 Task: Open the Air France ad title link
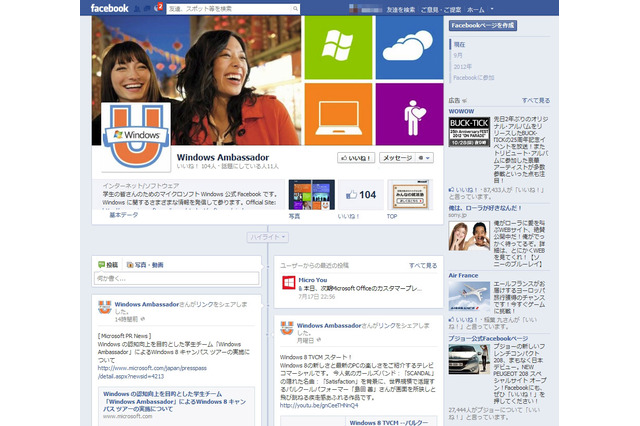[463, 275]
